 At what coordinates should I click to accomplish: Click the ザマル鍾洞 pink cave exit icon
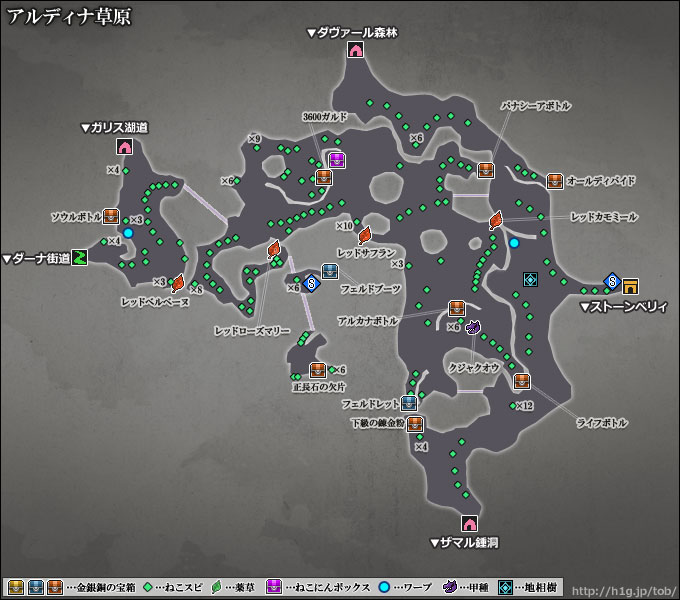[469, 523]
